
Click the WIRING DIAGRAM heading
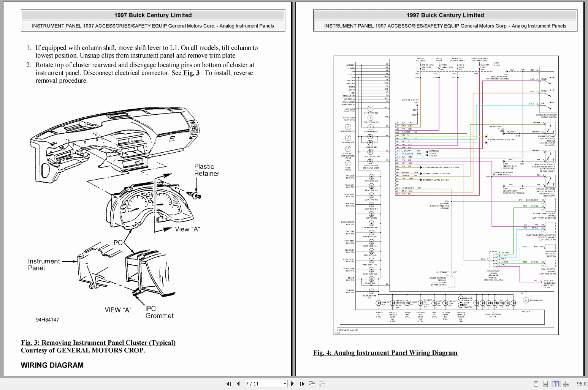[x=52, y=365]
